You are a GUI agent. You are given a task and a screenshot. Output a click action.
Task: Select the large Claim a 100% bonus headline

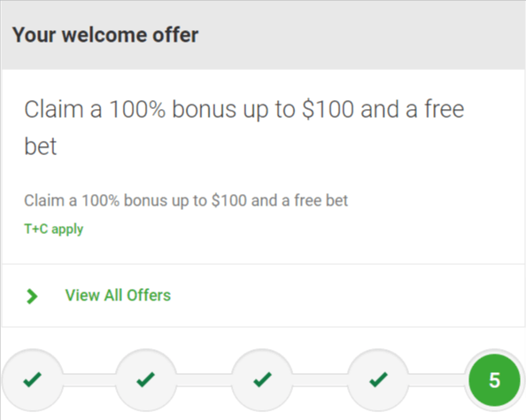[244, 128]
